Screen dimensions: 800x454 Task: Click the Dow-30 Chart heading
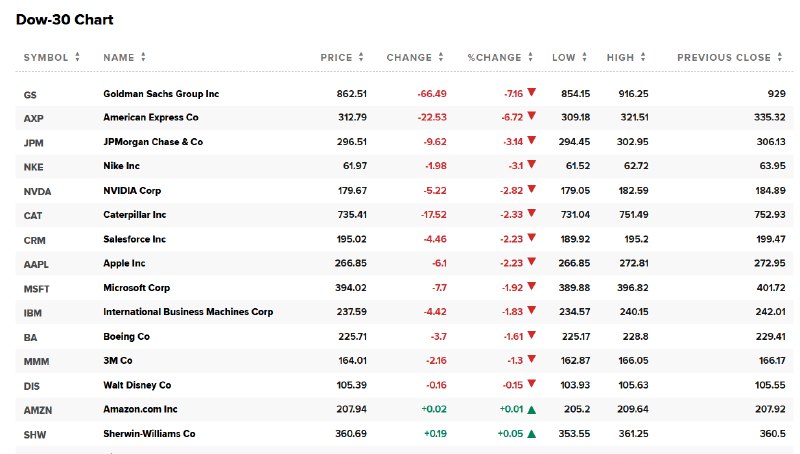[x=65, y=19]
